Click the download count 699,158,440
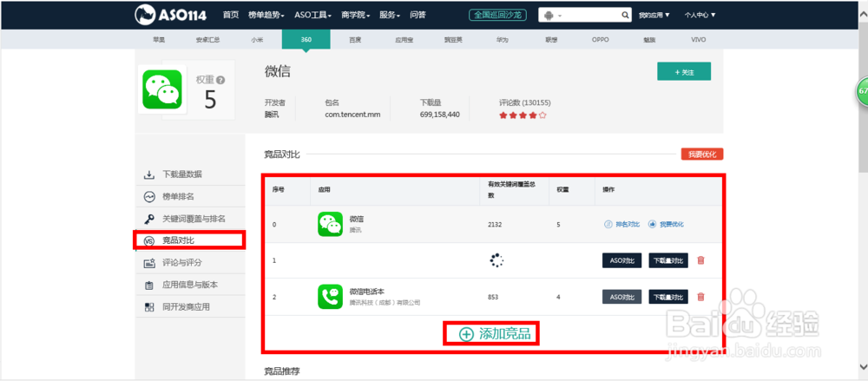This screenshot has height=381, width=868. [x=439, y=115]
